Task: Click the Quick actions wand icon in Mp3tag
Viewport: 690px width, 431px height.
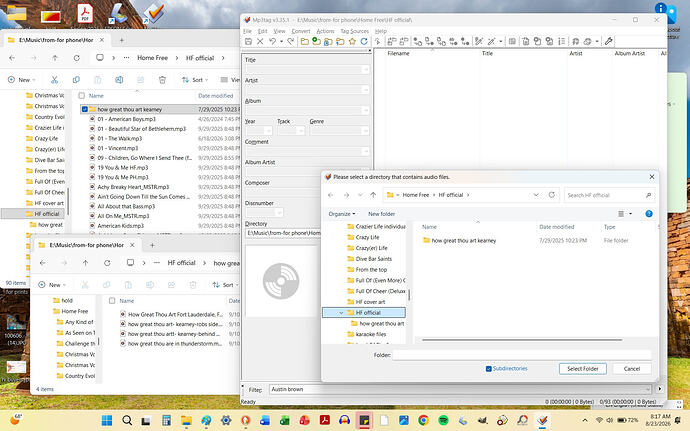Action: click(492, 41)
